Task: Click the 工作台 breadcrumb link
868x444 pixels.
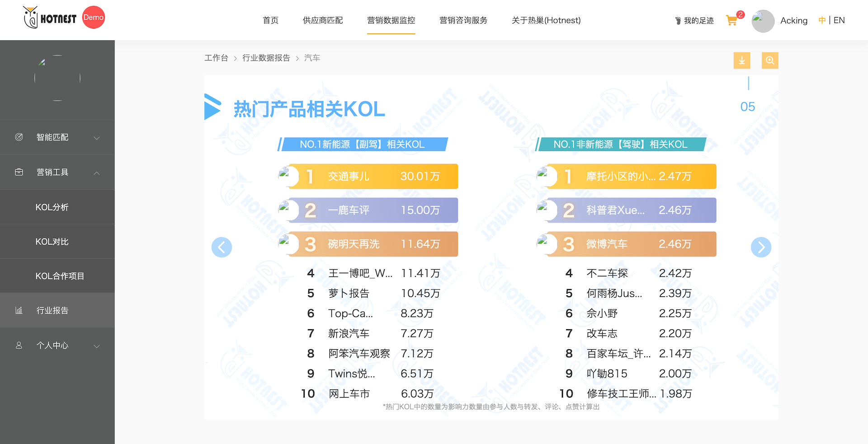Action: [x=216, y=58]
